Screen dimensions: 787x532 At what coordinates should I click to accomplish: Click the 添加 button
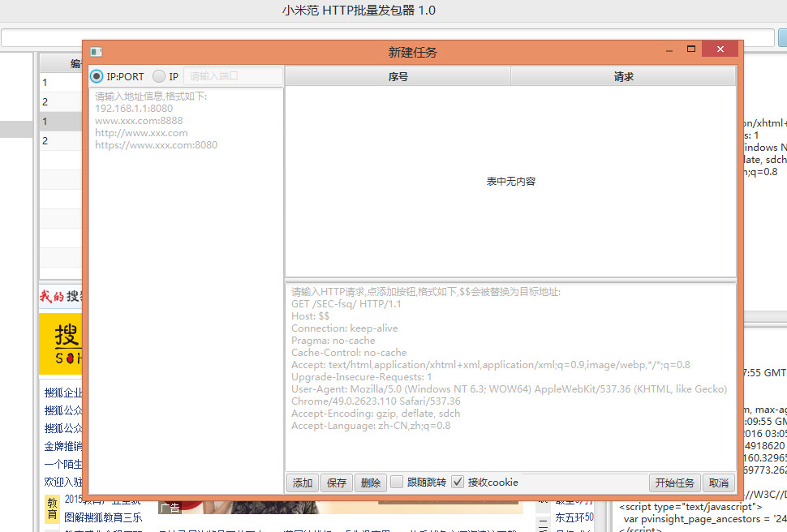pyautogui.click(x=303, y=483)
